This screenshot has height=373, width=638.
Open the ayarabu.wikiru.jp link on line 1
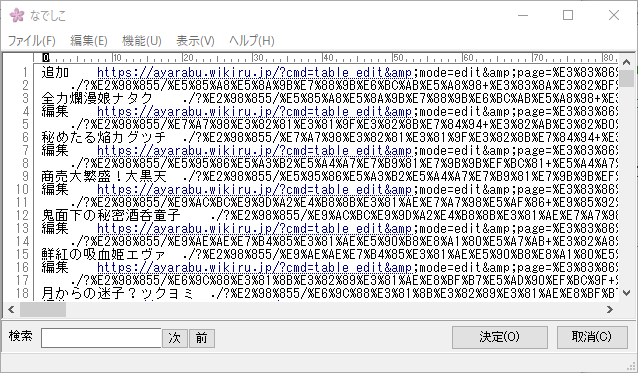[x=255, y=73]
